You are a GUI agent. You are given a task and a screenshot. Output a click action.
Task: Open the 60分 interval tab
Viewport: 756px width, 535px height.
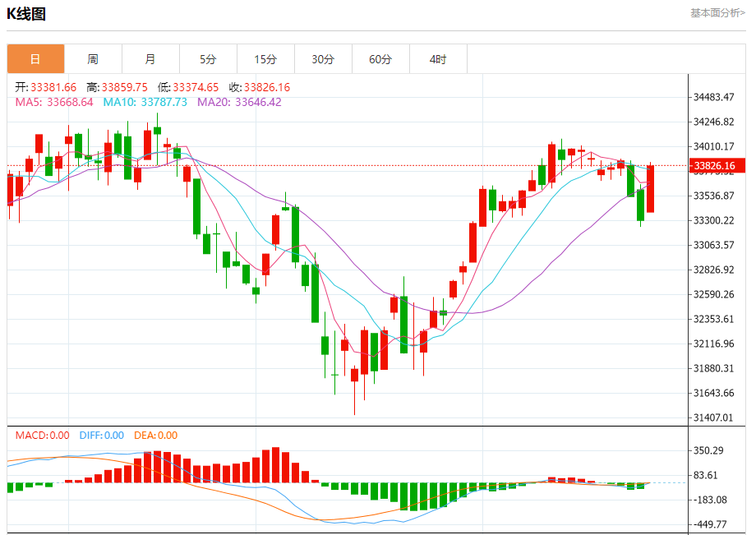381,59
